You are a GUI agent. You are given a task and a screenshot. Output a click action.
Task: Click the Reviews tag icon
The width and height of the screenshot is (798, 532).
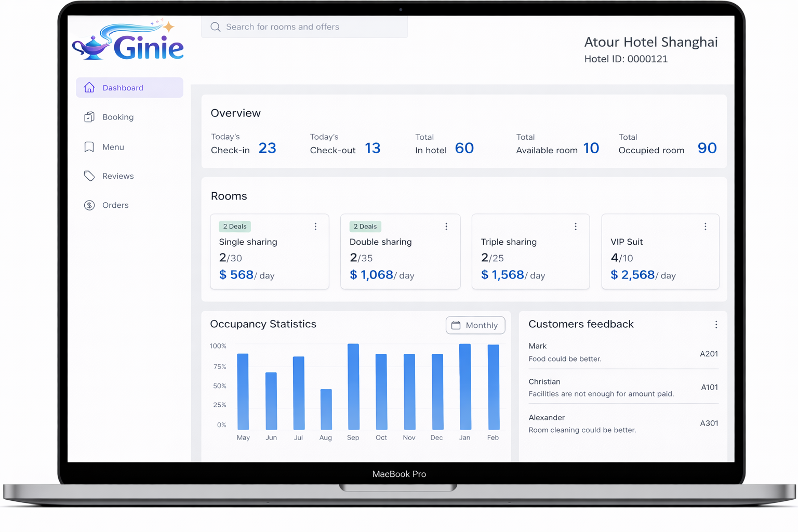[89, 176]
